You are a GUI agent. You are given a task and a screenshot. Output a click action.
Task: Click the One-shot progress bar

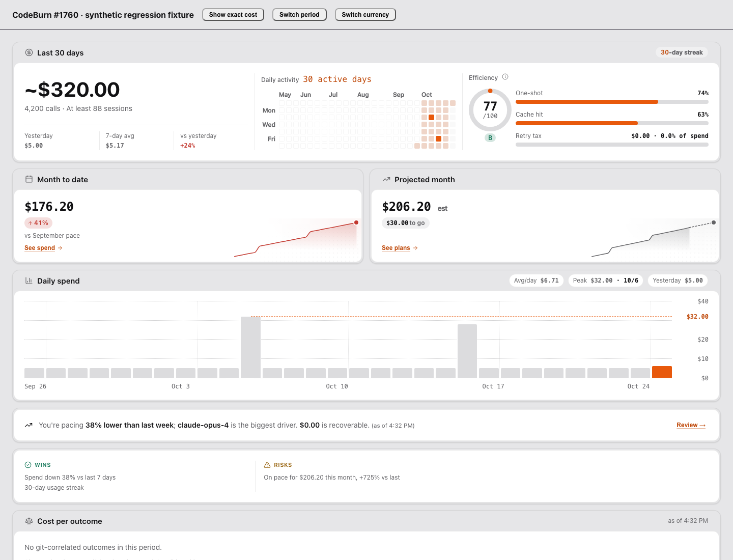[x=612, y=102]
